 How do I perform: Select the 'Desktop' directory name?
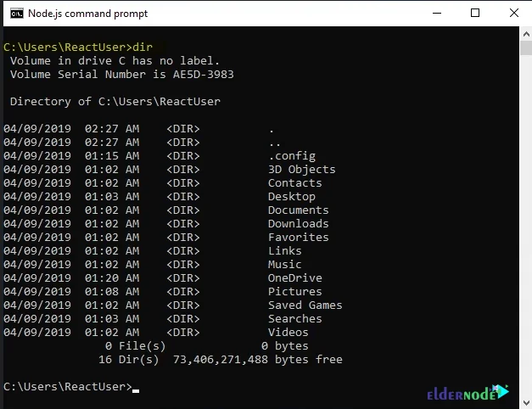tap(291, 197)
